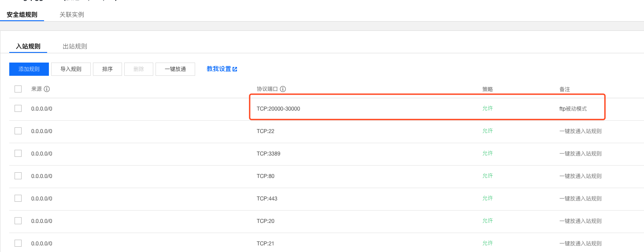Click external link icon beside 教我设置

click(235, 69)
